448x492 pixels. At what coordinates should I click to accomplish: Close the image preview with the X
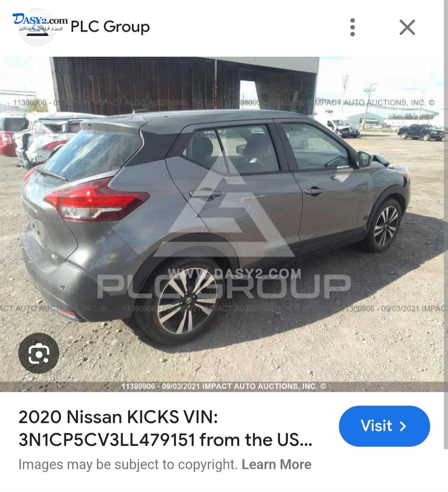click(x=407, y=27)
